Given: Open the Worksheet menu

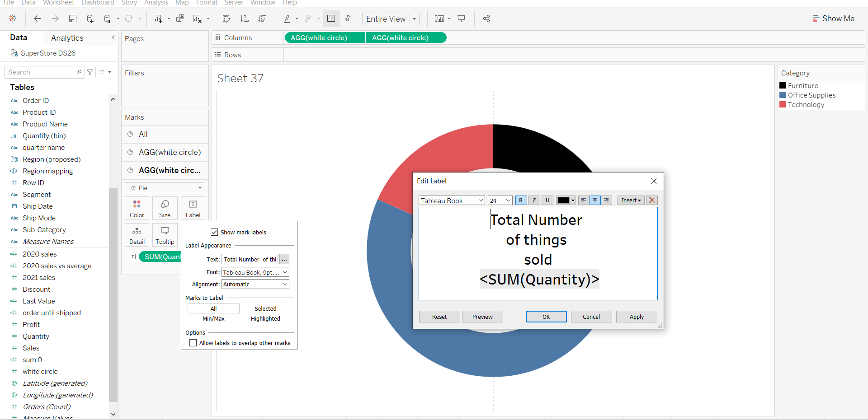Looking at the screenshot, I should coord(59,3).
